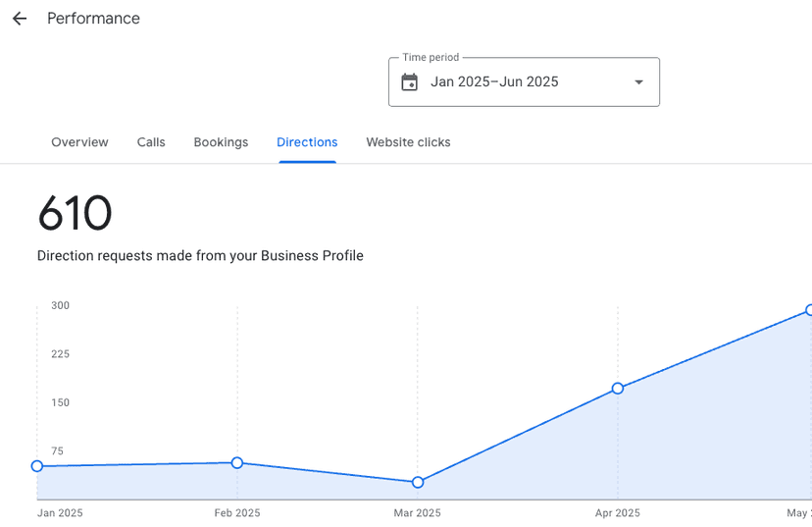This screenshot has height=527, width=812.
Task: Click the 300 y-axis label
Action: coord(60,305)
